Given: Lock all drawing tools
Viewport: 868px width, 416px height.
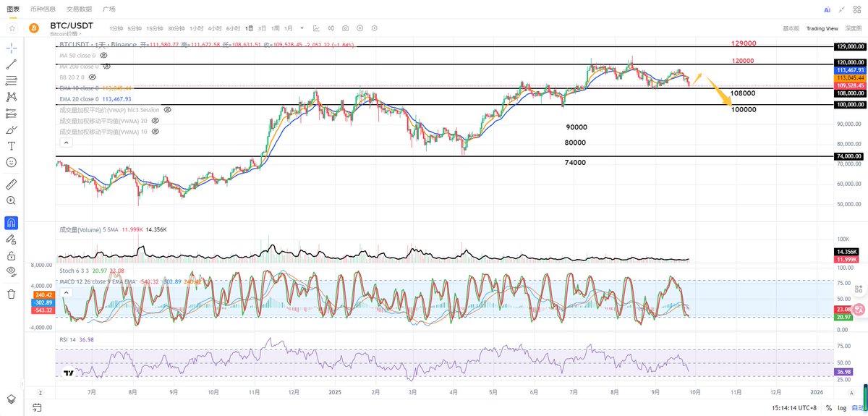Looking at the screenshot, I should [12, 255].
